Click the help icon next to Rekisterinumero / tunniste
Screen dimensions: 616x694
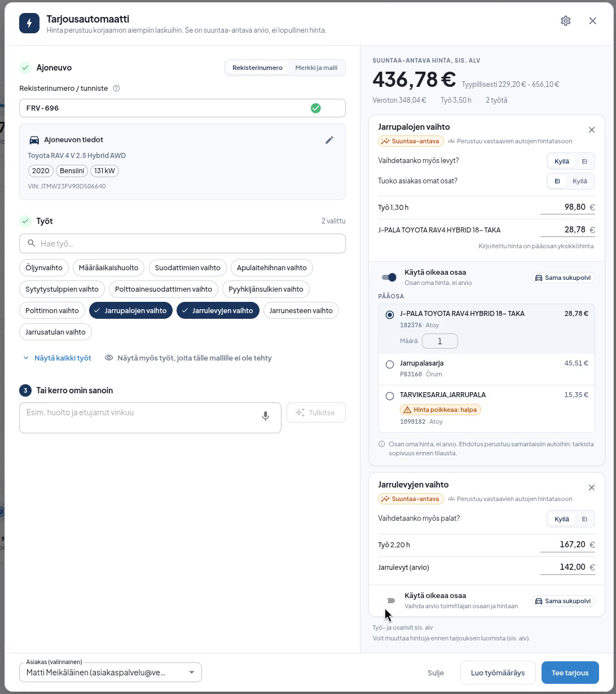tap(116, 88)
